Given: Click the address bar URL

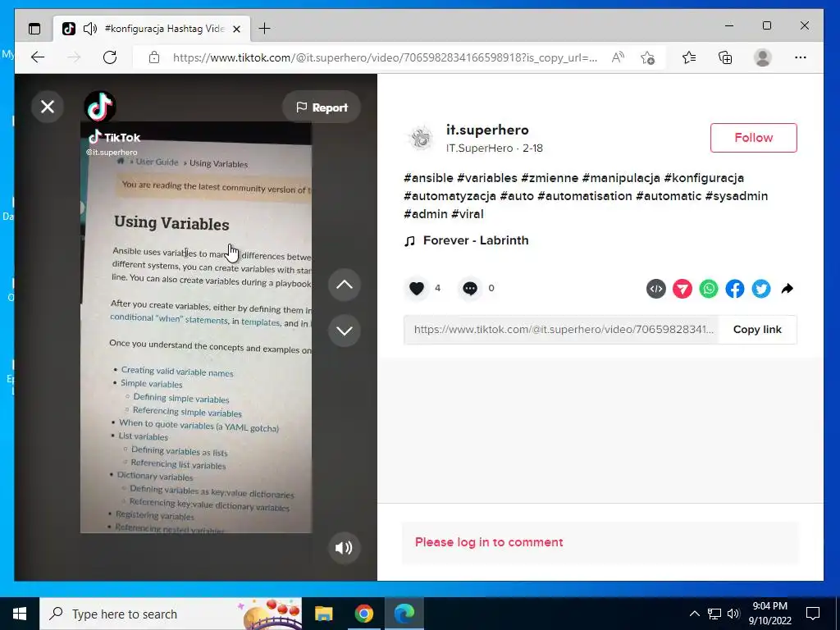Looking at the screenshot, I should (385, 58).
